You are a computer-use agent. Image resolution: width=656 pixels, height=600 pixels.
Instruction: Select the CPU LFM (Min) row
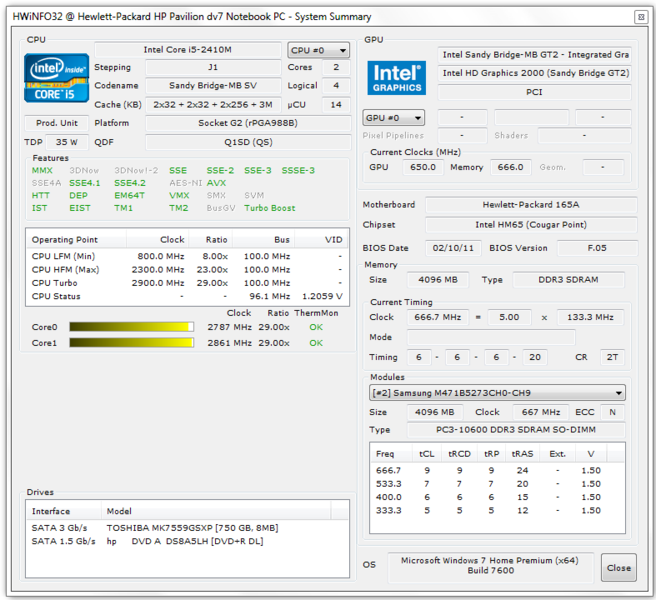[x=187, y=256]
